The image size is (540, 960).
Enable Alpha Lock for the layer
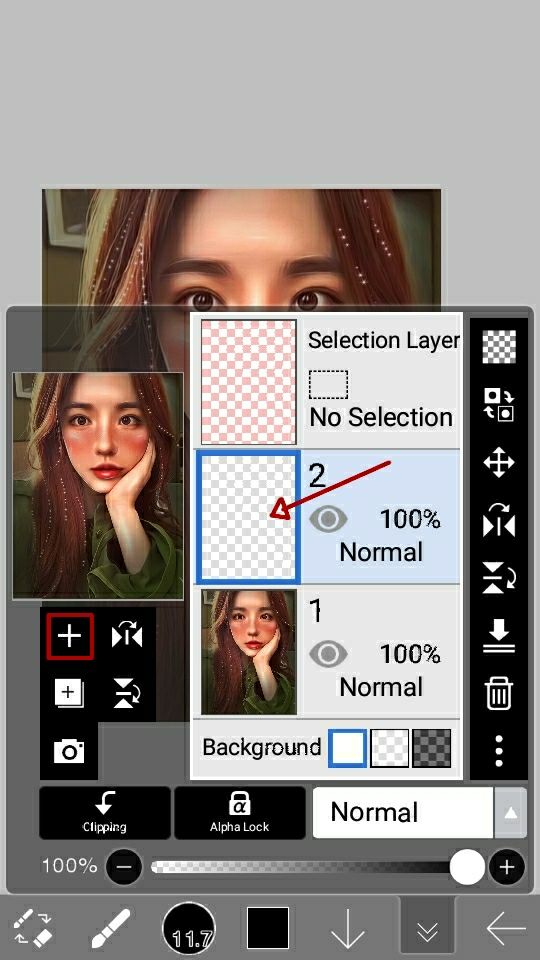tap(239, 812)
